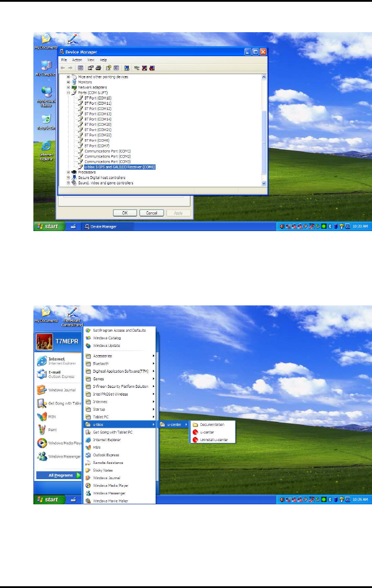Open pinned E-mail Outlook Express entry
This screenshot has width=372, height=588.
59,374
